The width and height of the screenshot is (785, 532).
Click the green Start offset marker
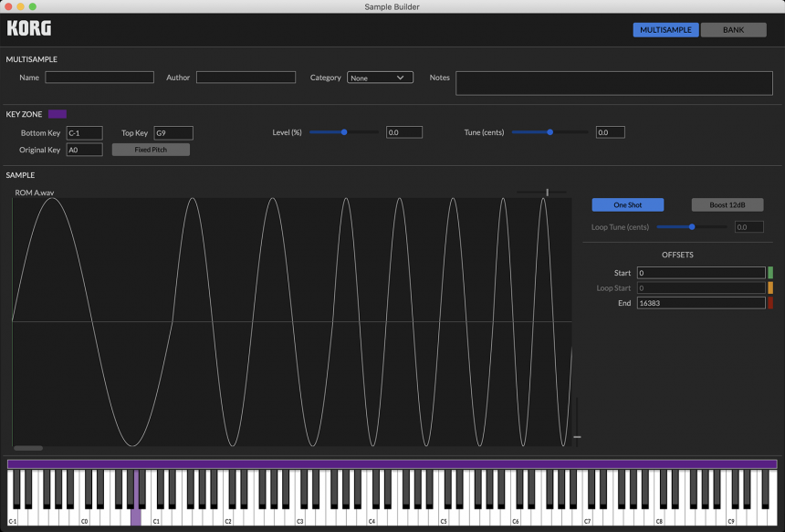click(x=771, y=272)
